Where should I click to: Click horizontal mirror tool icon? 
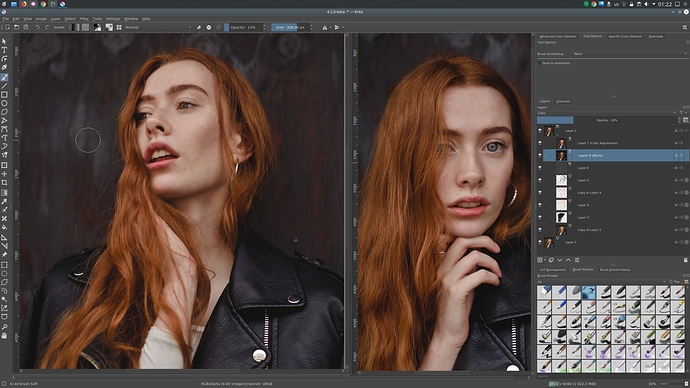tap(325, 27)
